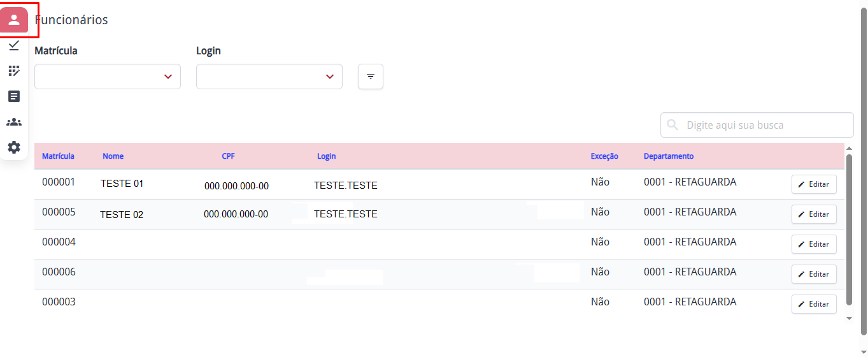This screenshot has height=357, width=868.
Task: Select the groups people icon in sidebar
Action: click(14, 122)
